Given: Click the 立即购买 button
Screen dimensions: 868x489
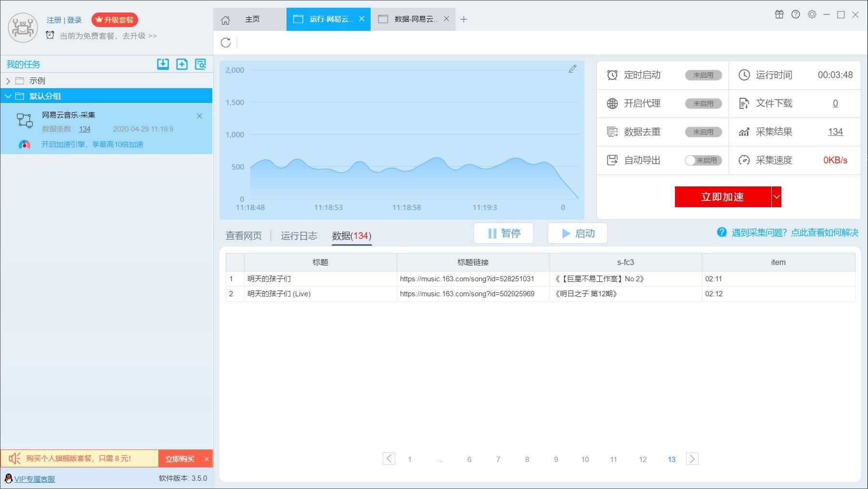Looking at the screenshot, I should pyautogui.click(x=180, y=459).
